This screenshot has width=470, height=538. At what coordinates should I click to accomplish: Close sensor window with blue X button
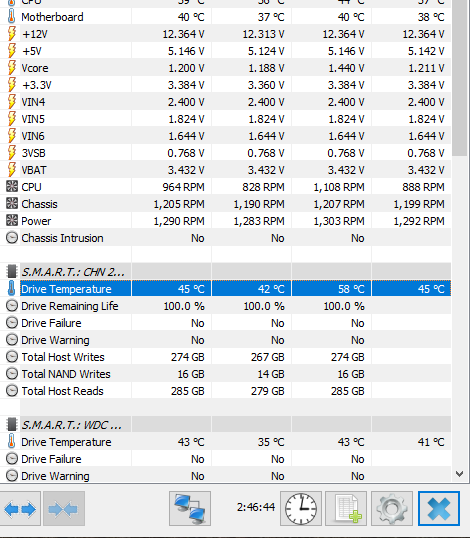click(x=439, y=508)
